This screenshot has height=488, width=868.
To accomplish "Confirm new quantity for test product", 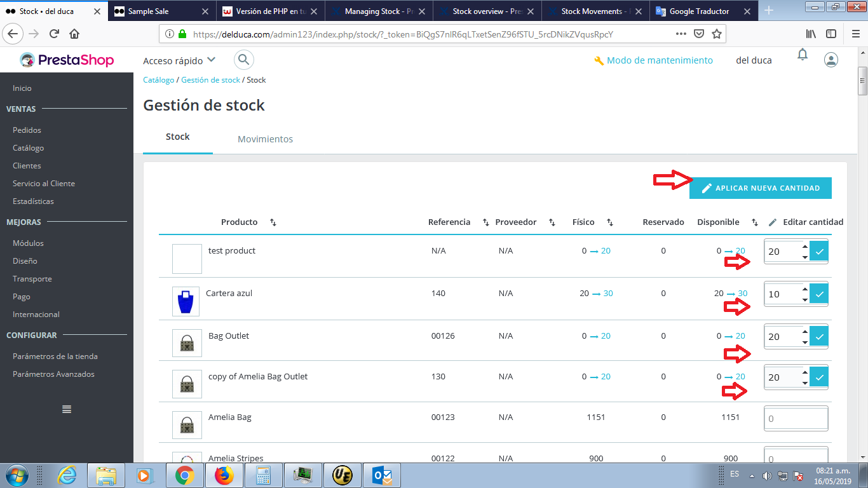I will 818,251.
